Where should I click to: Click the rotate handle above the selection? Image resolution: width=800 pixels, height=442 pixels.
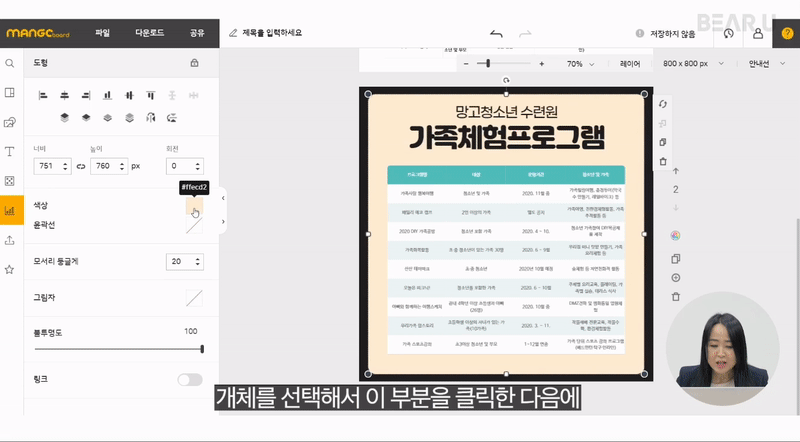(506, 80)
